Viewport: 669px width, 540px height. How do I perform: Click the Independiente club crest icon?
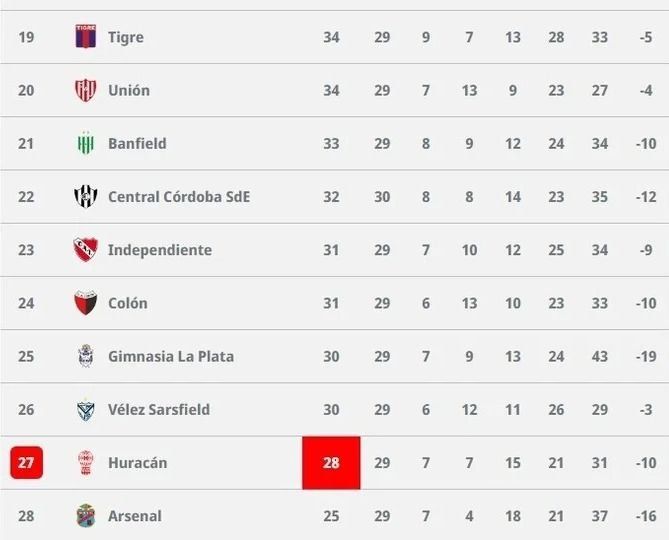pyautogui.click(x=86, y=250)
